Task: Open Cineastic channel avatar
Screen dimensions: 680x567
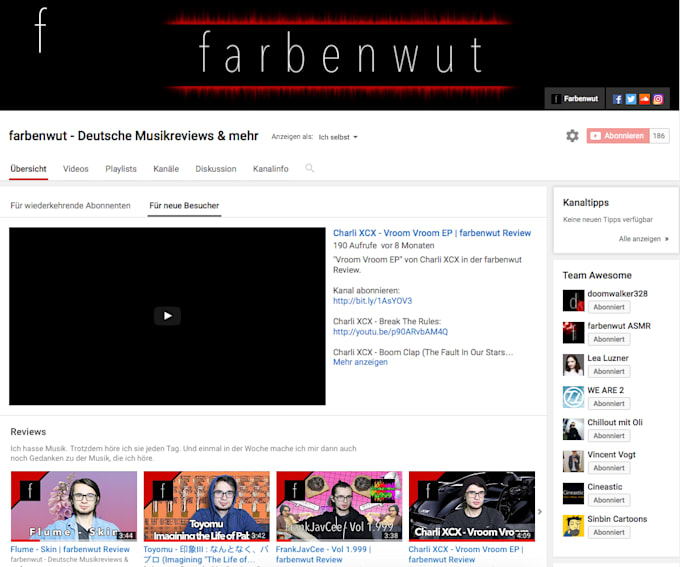Action: point(573,493)
